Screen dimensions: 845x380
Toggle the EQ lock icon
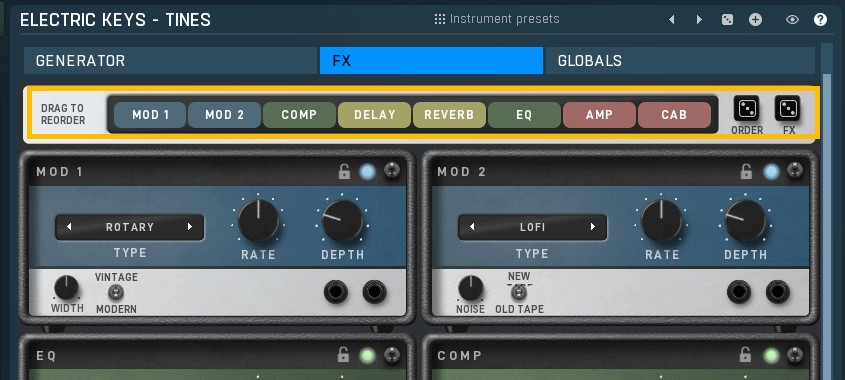pyautogui.click(x=344, y=355)
